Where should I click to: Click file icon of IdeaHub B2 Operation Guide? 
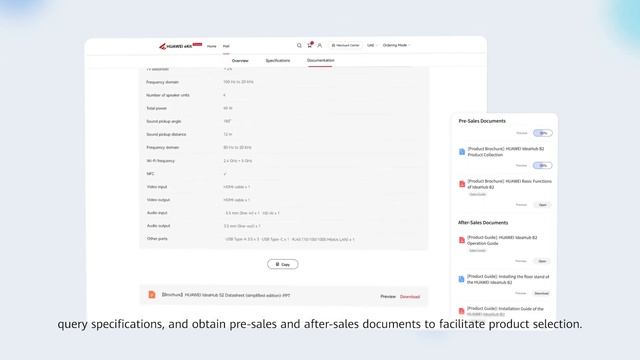(462, 240)
